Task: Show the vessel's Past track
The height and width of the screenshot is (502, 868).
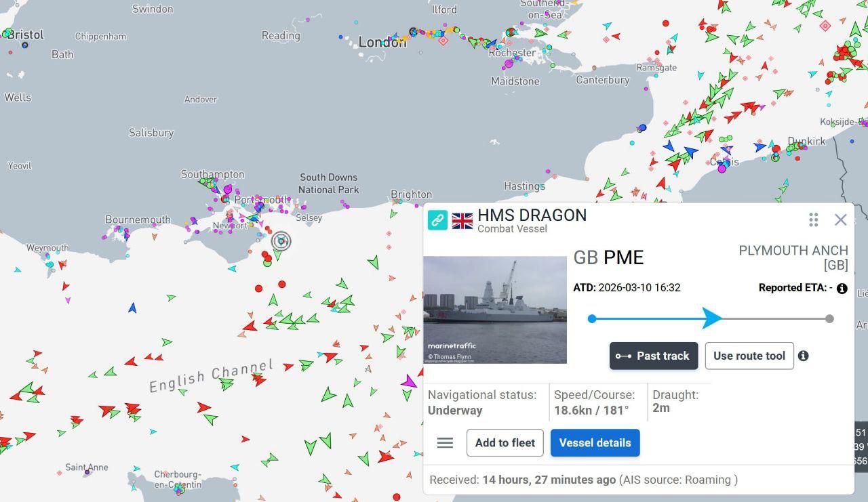Action: pos(654,356)
